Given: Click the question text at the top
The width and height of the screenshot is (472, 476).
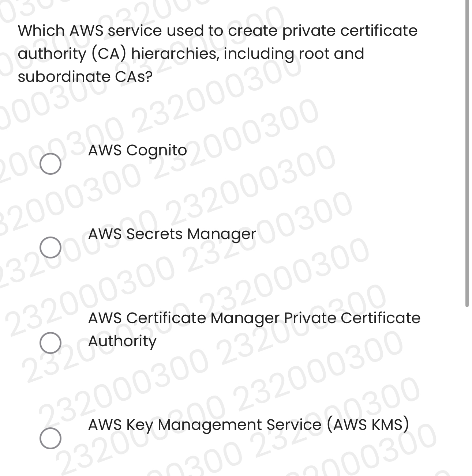Looking at the screenshot, I should coord(218,53).
